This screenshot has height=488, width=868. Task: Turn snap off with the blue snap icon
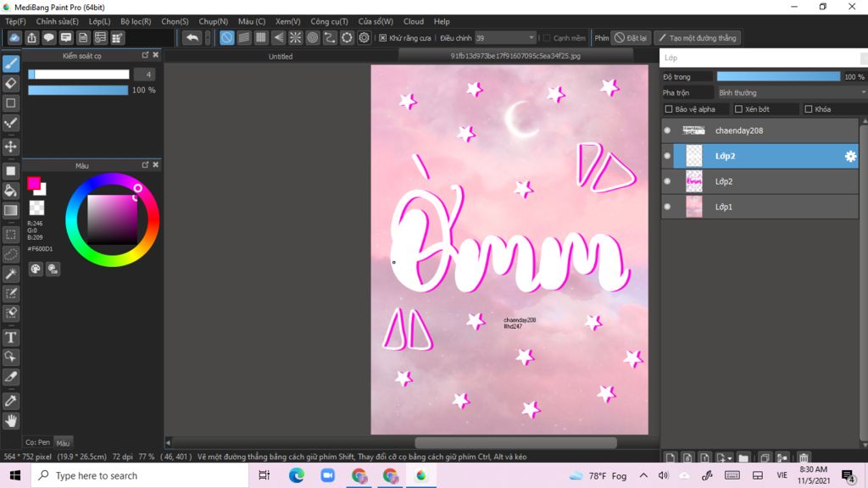click(x=227, y=37)
